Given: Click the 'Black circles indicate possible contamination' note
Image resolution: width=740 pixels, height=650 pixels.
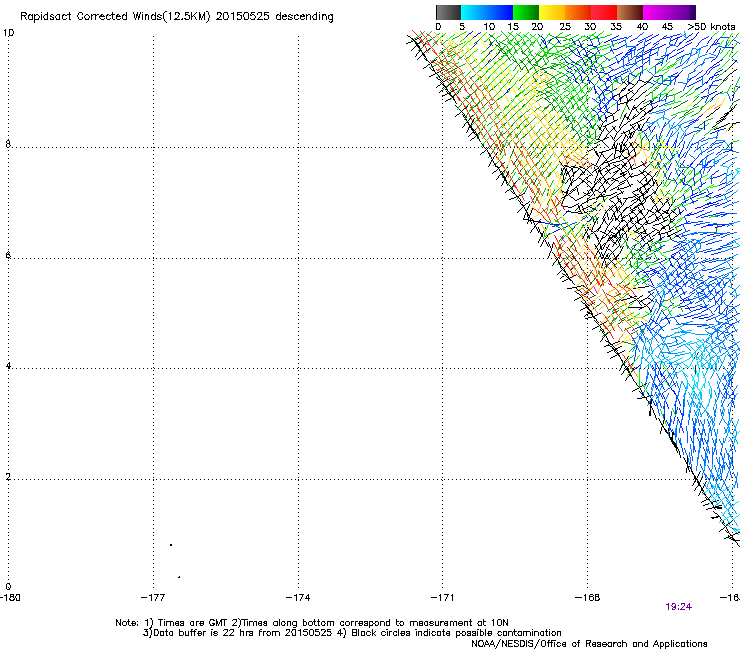Looking at the screenshot, I should (x=456, y=633).
